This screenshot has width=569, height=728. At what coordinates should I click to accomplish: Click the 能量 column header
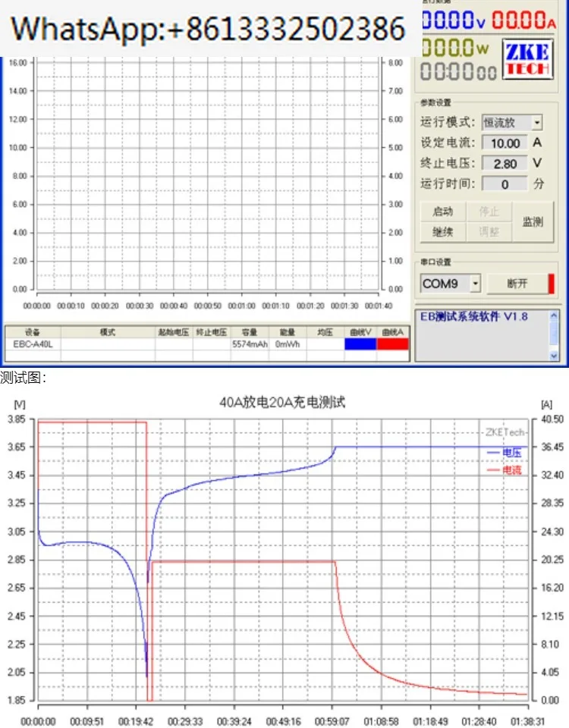[288, 332]
